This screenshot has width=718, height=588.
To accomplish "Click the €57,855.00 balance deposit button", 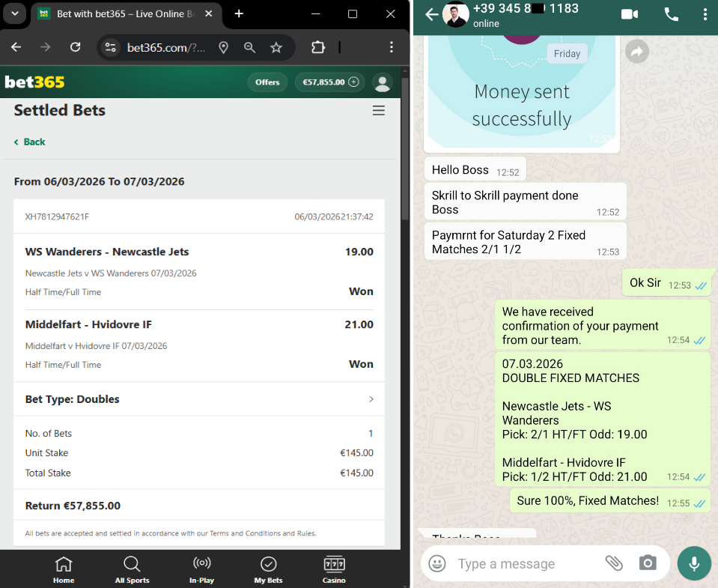I will 329,82.
